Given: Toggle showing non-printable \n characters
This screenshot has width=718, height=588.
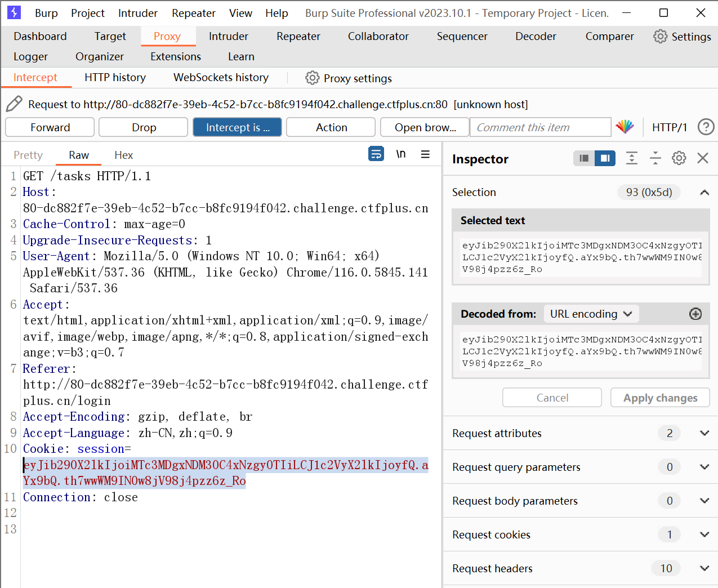Looking at the screenshot, I should [x=401, y=154].
